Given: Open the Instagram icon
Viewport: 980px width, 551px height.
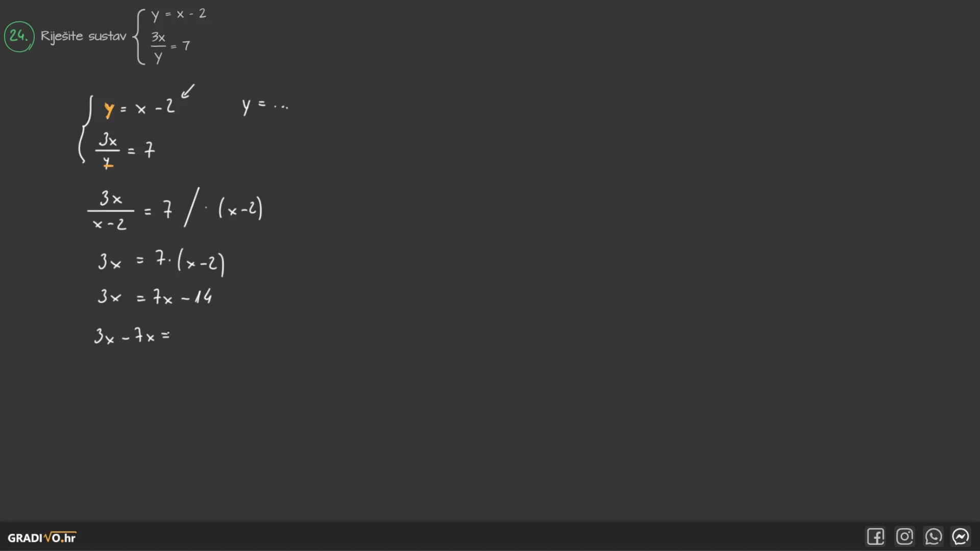Looking at the screenshot, I should coord(904,537).
